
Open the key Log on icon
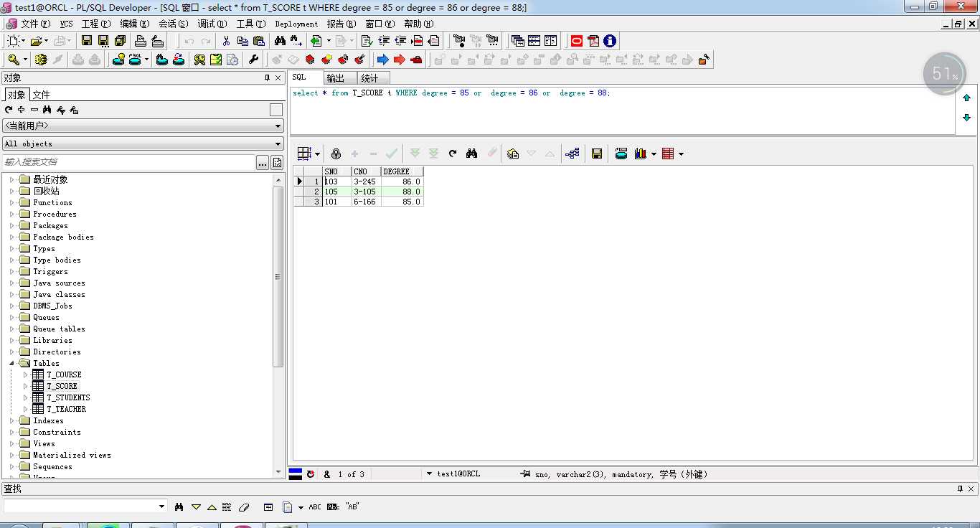(x=14, y=60)
